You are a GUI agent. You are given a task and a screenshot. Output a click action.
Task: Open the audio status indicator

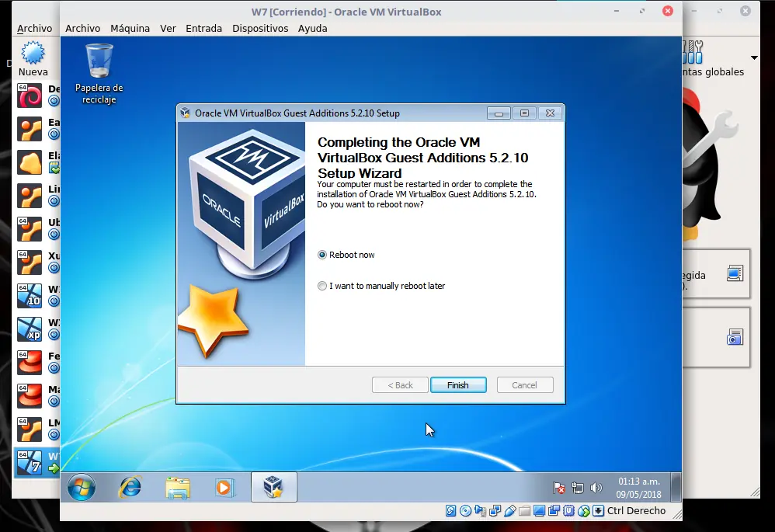coord(481,511)
